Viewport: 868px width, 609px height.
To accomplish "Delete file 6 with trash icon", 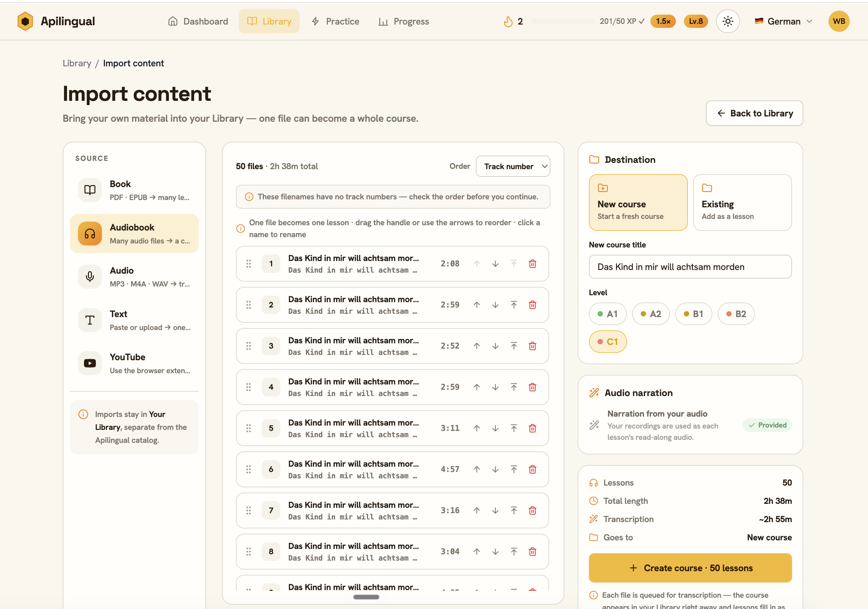I will pyautogui.click(x=532, y=469).
